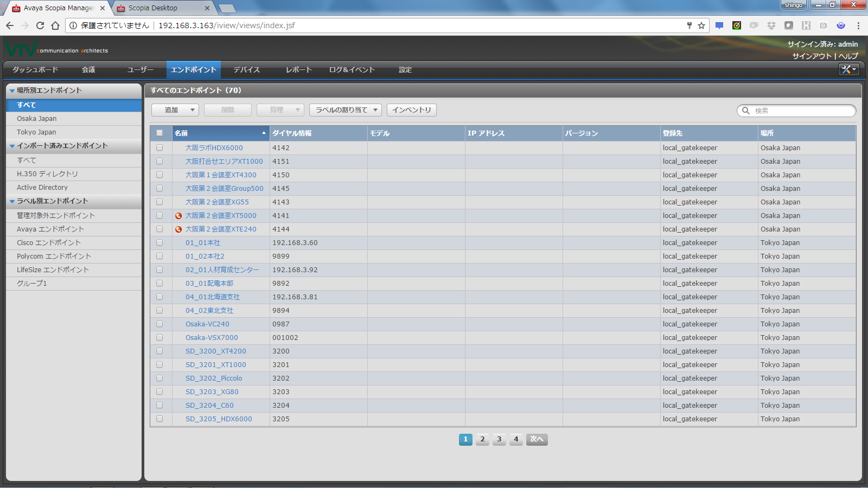
Task: Select H.350 ディレクトリ in sidebar
Action: pos(74,174)
